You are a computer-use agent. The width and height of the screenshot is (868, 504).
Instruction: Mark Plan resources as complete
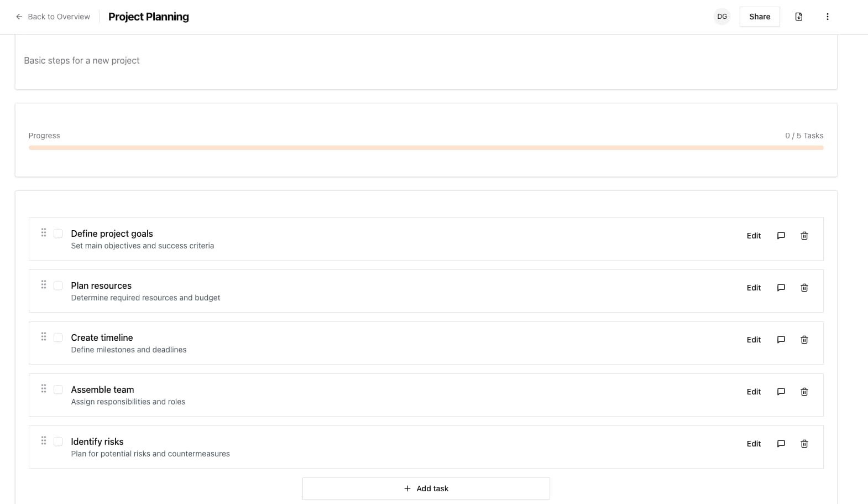[x=58, y=285]
